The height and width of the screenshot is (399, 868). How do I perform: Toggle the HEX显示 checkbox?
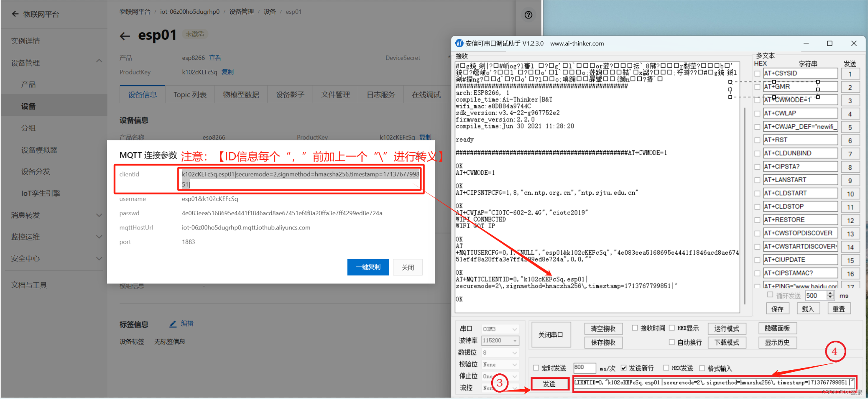(672, 328)
